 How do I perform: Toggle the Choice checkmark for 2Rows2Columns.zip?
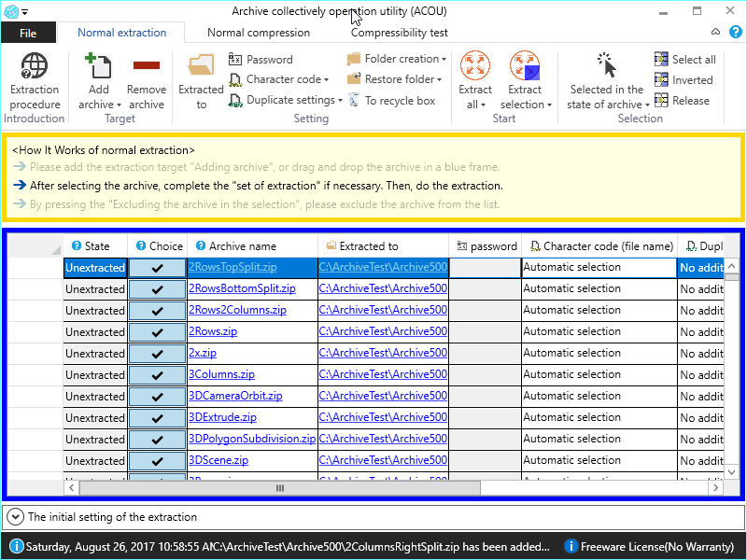coord(157,311)
